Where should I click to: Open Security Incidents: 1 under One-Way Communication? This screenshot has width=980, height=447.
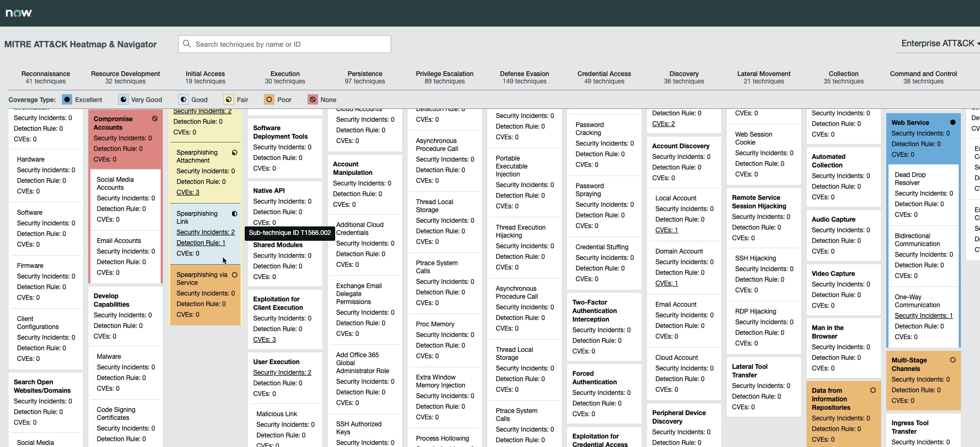924,316
